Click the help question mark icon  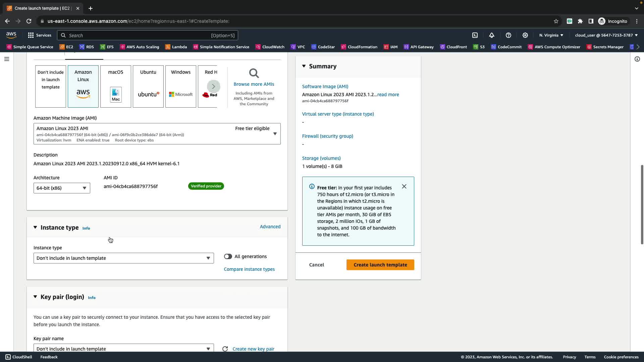click(508, 35)
